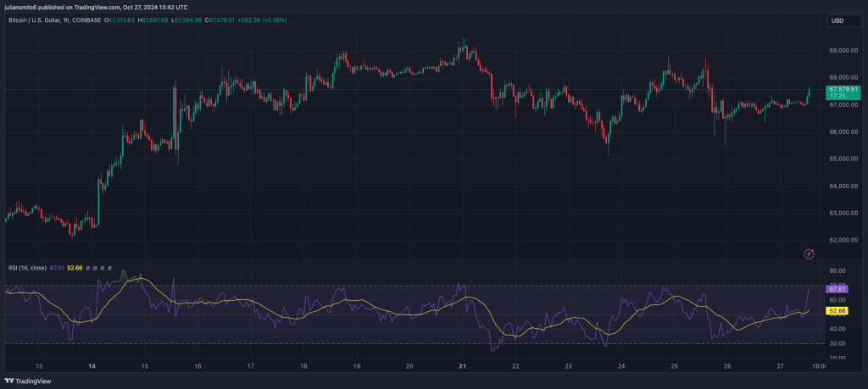Click the purple 67.51 value in RSI legend
The image size is (868, 389).
57,268
